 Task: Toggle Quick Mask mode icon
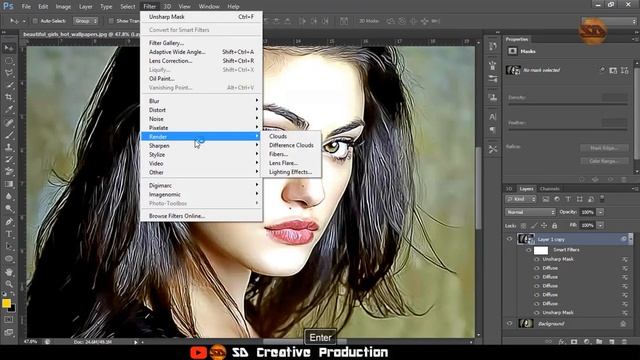coord(9,320)
